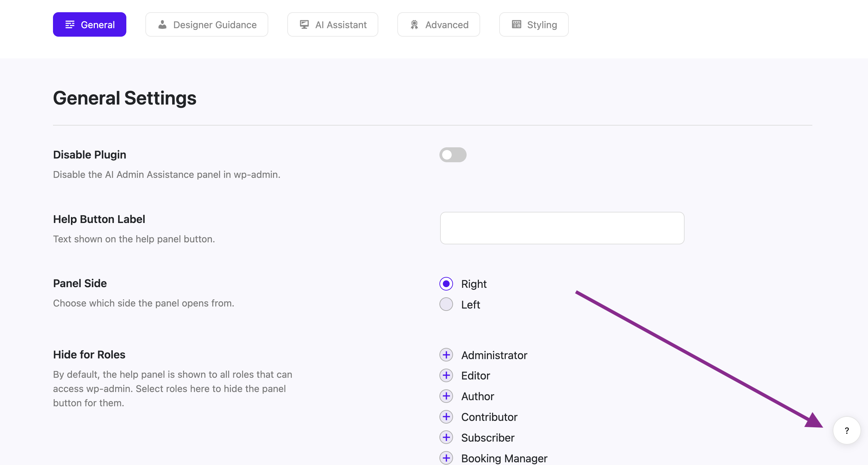This screenshot has height=465, width=868.
Task: Click the General settings button
Action: point(89,24)
